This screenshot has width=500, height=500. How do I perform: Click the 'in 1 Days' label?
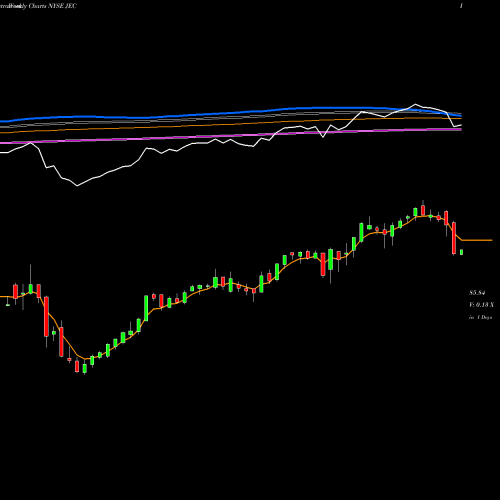[480, 317]
